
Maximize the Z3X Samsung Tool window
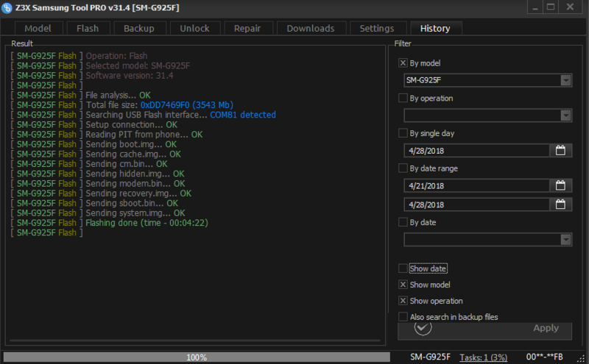(x=551, y=7)
